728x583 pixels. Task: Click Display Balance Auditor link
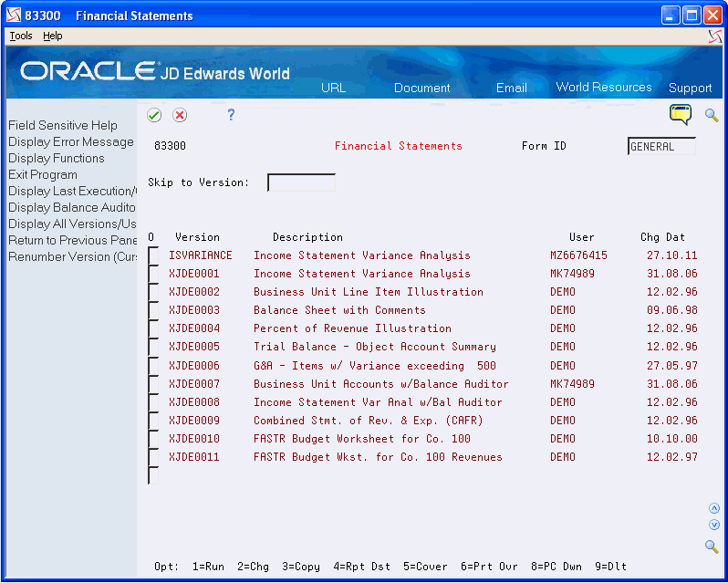point(72,207)
